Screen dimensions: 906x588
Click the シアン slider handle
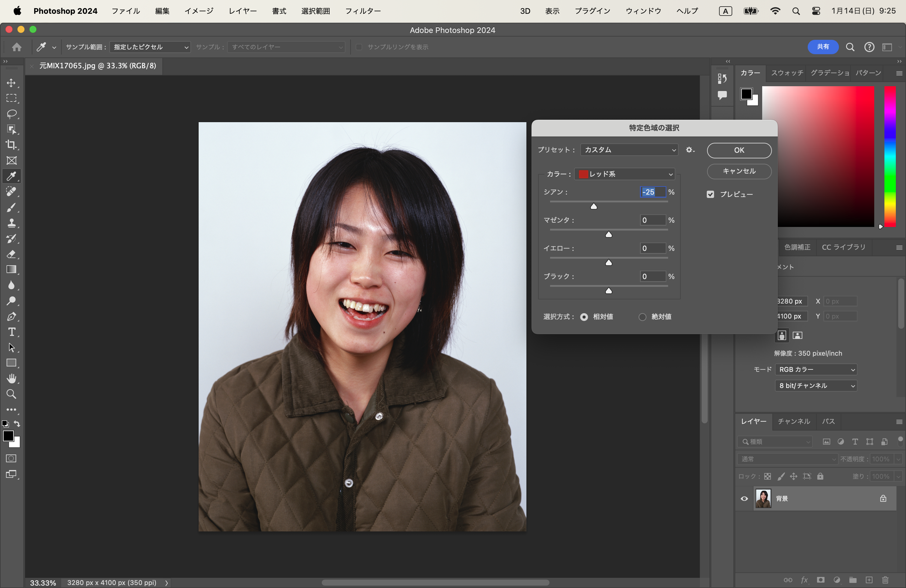tap(594, 206)
